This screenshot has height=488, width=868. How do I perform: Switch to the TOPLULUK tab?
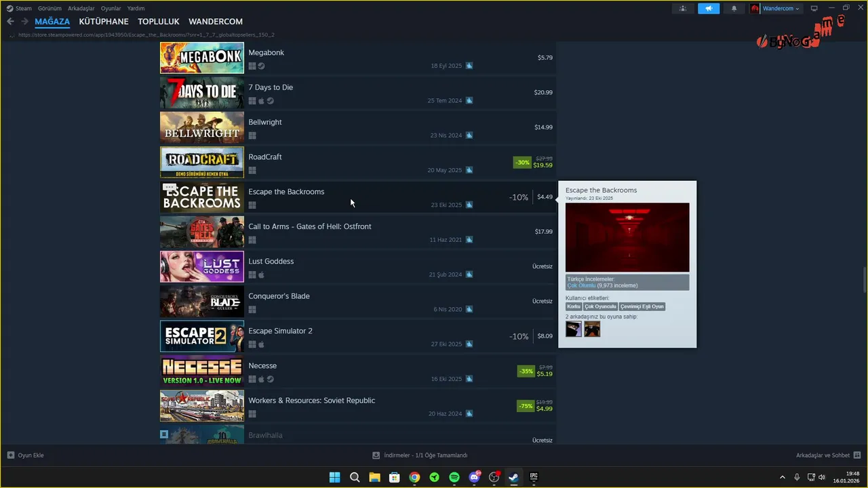tap(159, 22)
